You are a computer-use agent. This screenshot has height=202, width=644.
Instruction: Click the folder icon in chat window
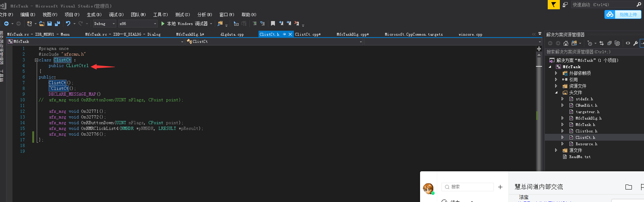point(629,187)
